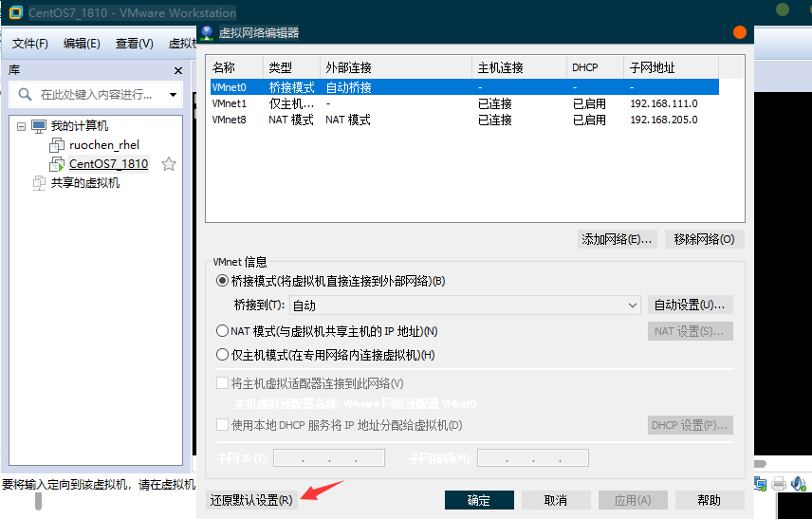The width and height of the screenshot is (812, 519).
Task: Click the 我的计算机 computer icon
Action: click(38, 126)
